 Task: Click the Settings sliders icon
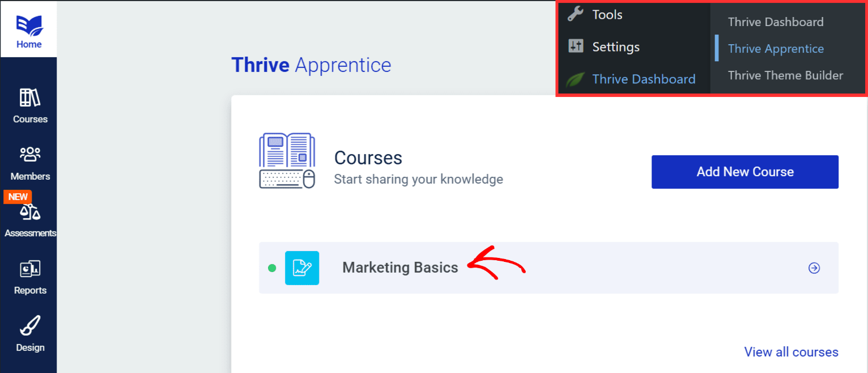point(576,46)
